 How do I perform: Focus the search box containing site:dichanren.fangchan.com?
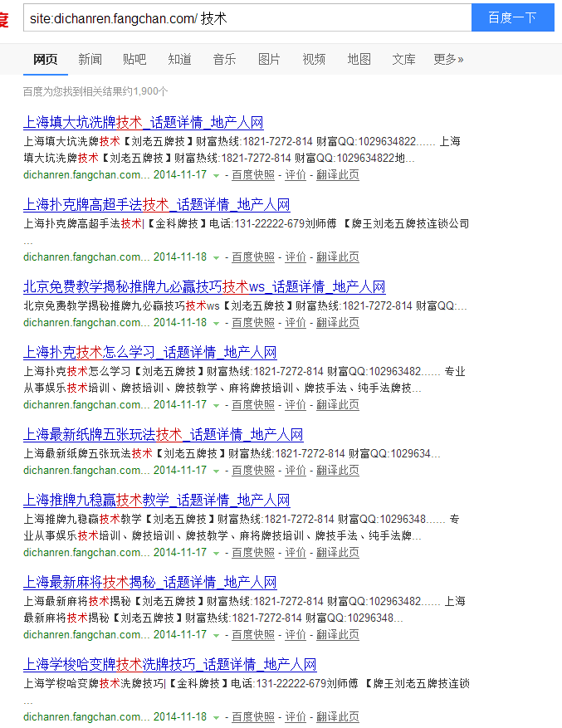[x=247, y=17]
